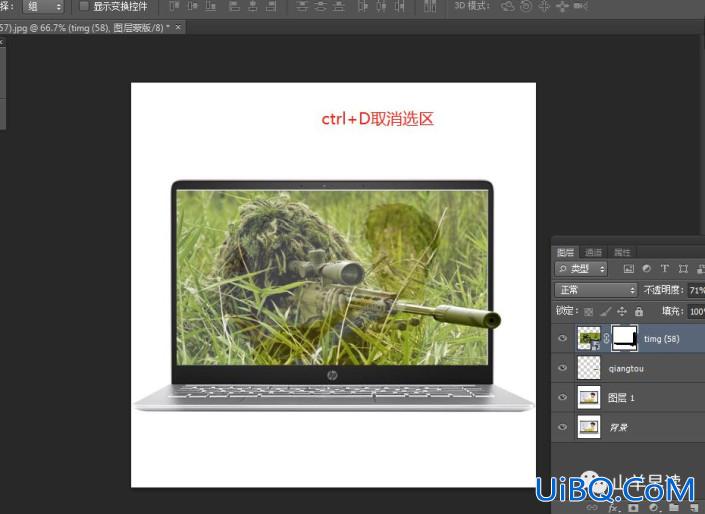Screen dimensions: 705x514
Task: Click the new group folder icon
Action: click(x=674, y=508)
